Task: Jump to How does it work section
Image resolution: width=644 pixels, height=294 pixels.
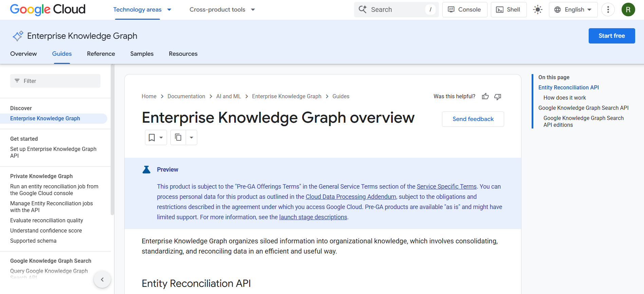Action: pyautogui.click(x=565, y=98)
